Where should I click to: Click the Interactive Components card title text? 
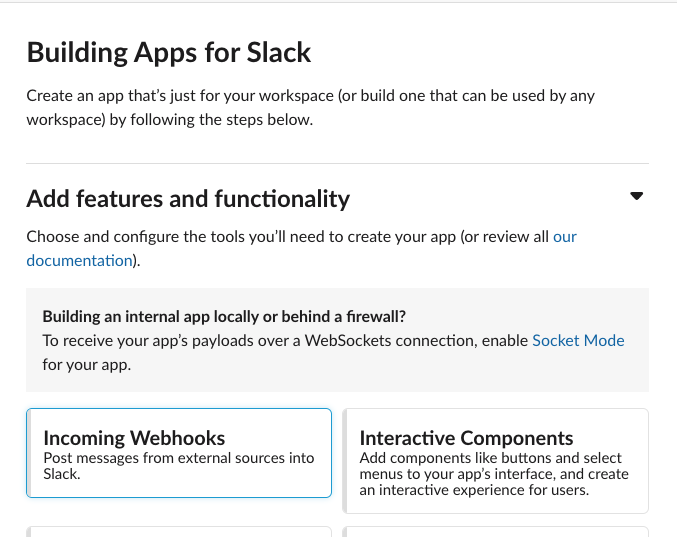(x=466, y=438)
